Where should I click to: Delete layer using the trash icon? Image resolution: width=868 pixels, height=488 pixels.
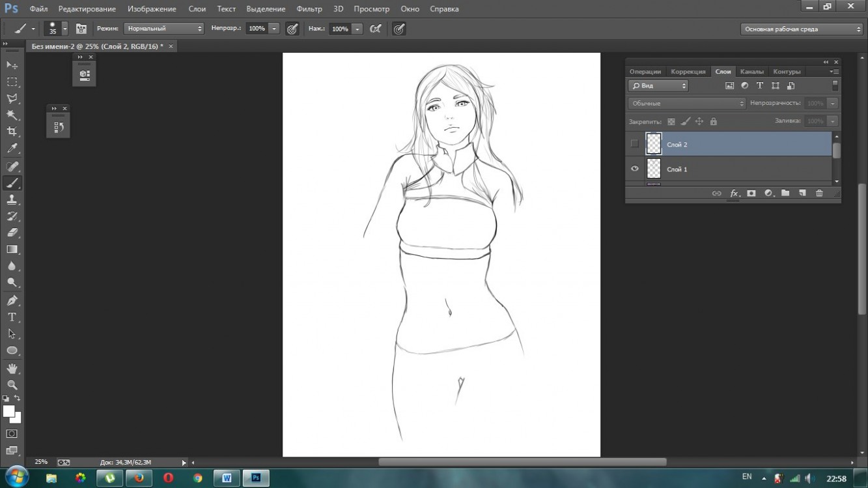819,194
